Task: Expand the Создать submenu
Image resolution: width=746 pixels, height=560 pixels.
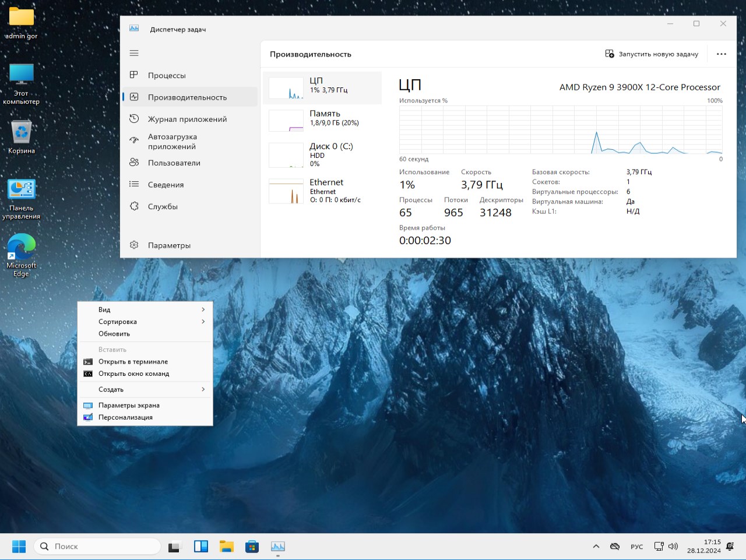Action: click(x=145, y=389)
